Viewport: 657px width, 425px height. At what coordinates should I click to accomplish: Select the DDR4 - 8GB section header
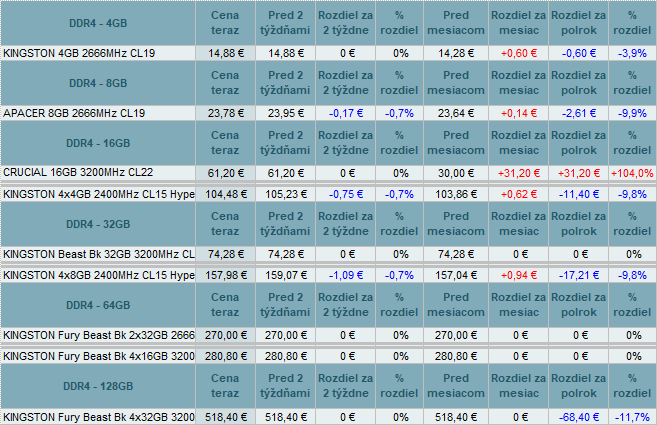[x=98, y=83]
